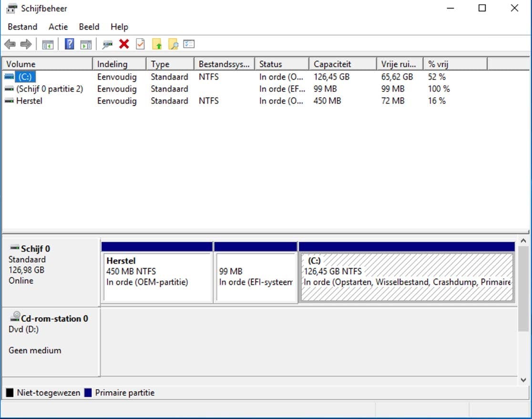532x419 pixels.
Task: Click the red X delete icon
Action: [x=124, y=44]
